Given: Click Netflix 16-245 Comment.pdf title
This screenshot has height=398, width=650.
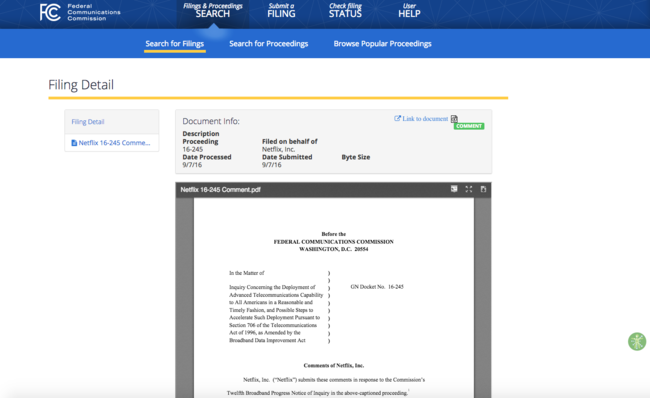Looking at the screenshot, I should click(221, 189).
